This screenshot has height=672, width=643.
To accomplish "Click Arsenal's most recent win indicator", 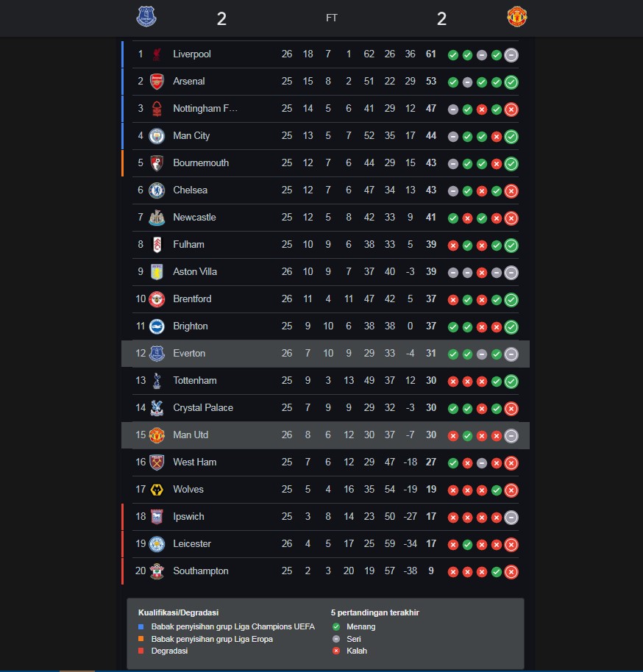I will pos(511,82).
